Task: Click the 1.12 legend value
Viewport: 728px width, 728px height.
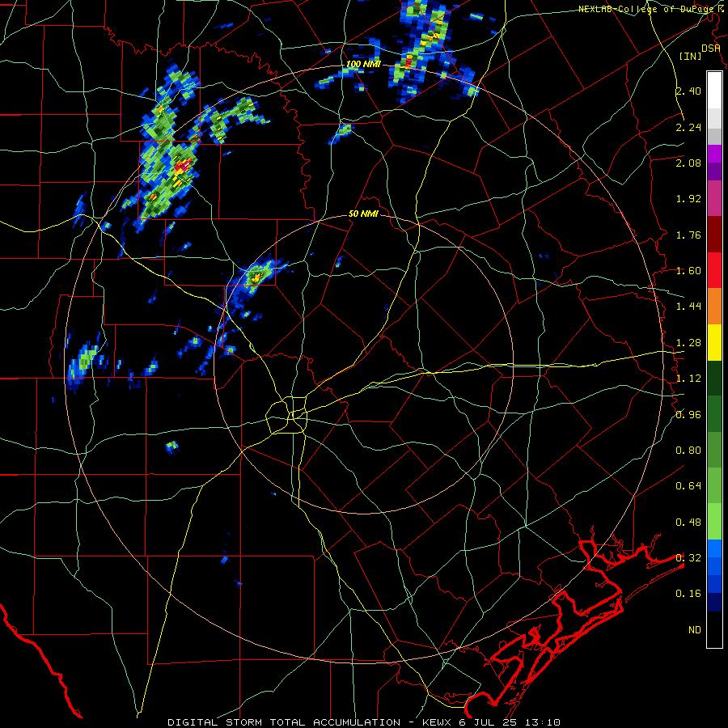Action: click(688, 379)
